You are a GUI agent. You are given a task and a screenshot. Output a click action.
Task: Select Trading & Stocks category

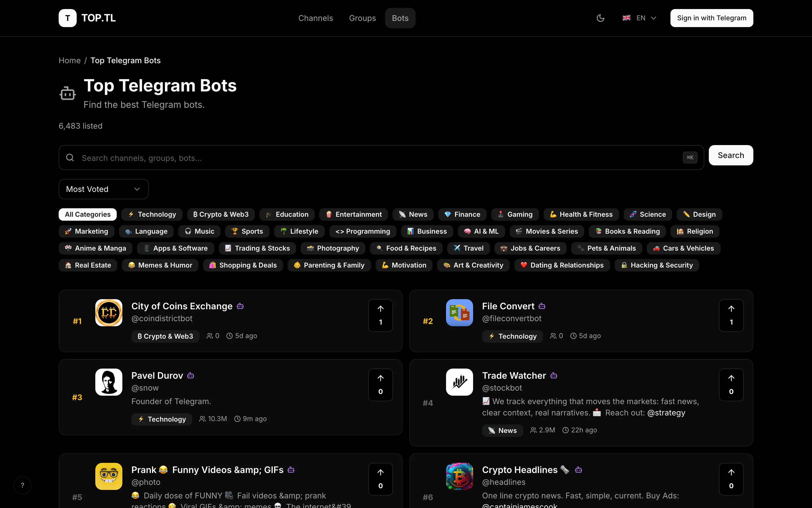tap(257, 248)
